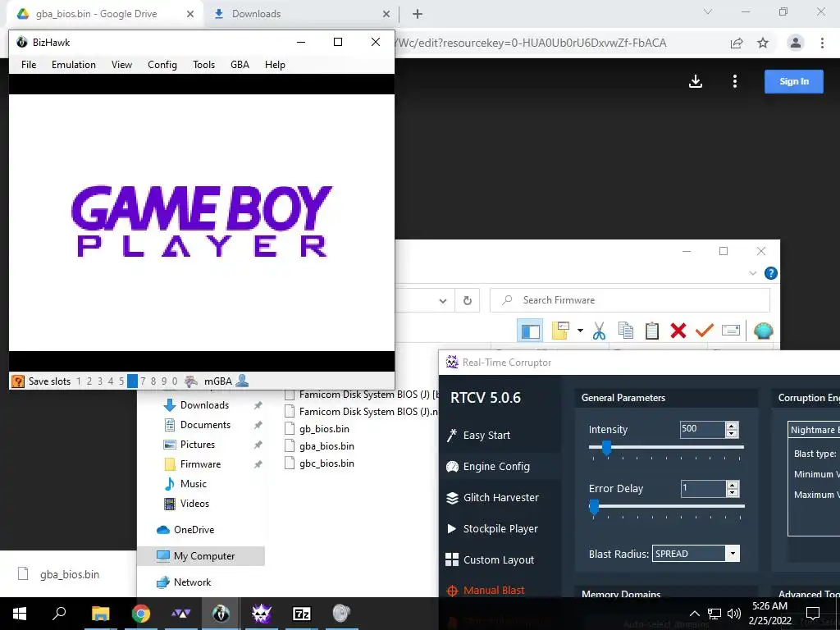Open Glitch Harvester in RTCV sidebar
This screenshot has height=630, width=840.
tap(501, 498)
